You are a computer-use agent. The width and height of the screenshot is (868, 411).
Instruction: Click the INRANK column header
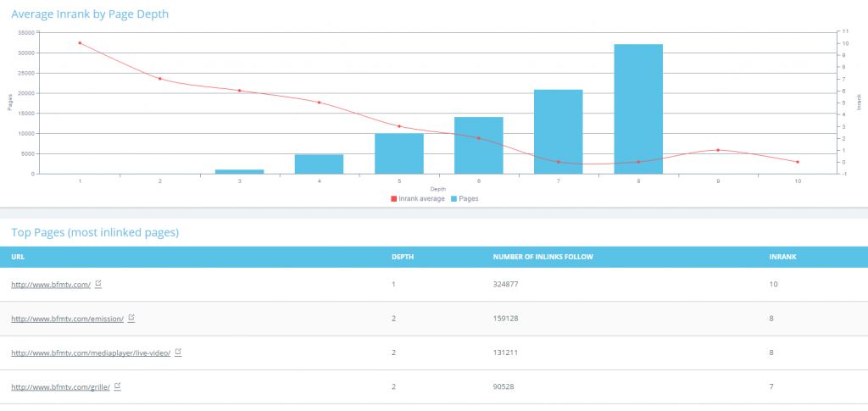782,258
